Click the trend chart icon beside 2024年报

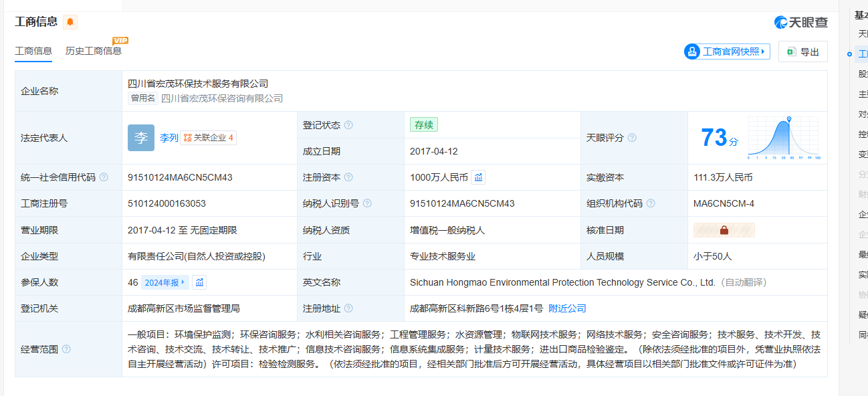199,282
